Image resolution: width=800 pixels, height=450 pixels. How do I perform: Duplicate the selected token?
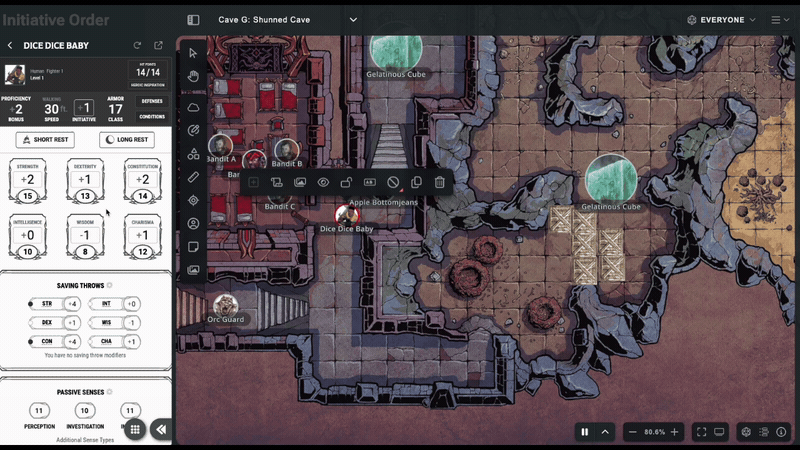tap(416, 182)
